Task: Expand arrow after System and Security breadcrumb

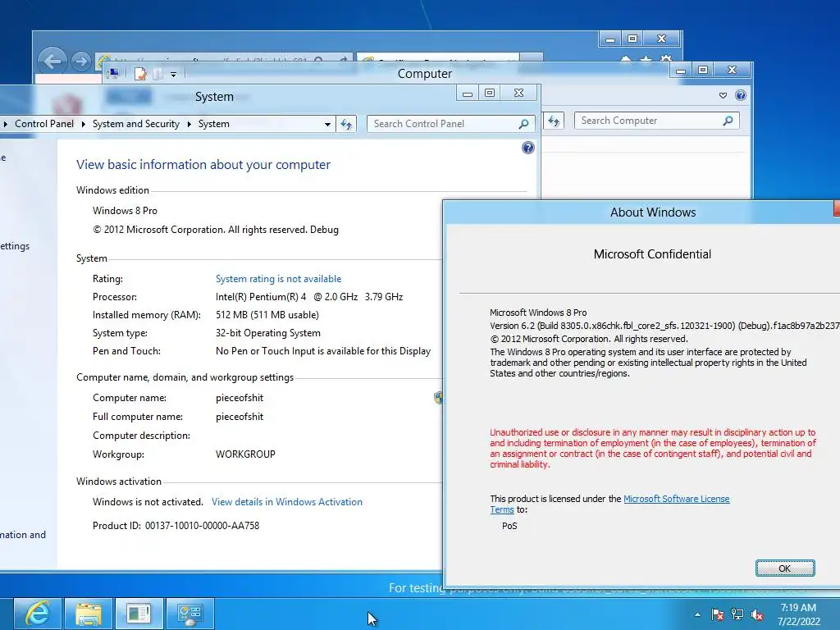Action: click(x=189, y=125)
